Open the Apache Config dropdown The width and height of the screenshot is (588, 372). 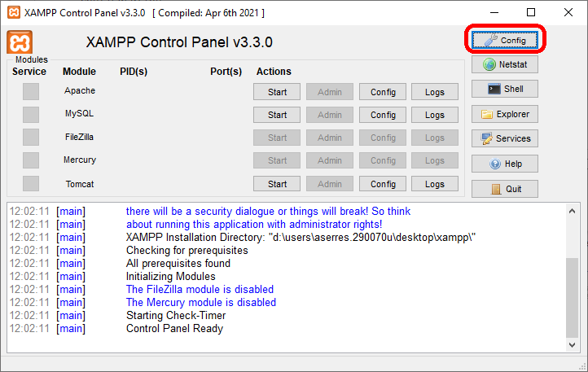point(383,92)
